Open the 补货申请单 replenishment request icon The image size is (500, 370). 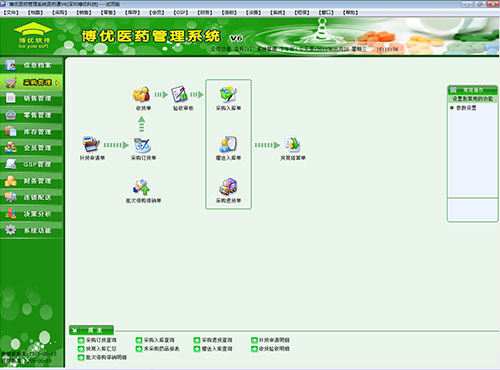tap(92, 145)
